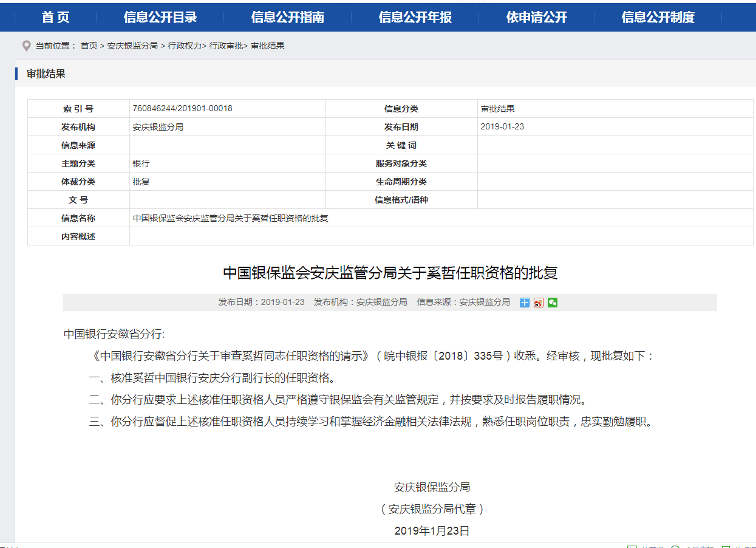756x548 pixels.
Task: Click the signature line 安庆银保监分局
Action: pyautogui.click(x=432, y=487)
